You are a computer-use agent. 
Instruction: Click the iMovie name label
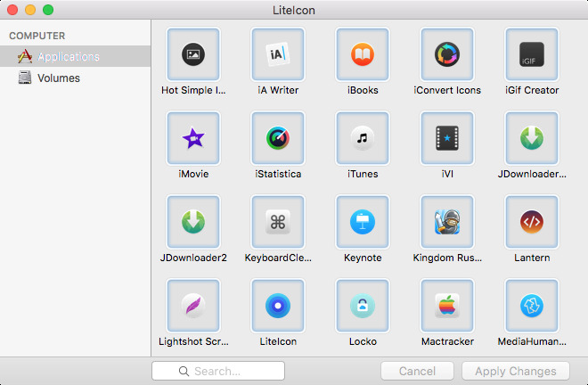193,174
